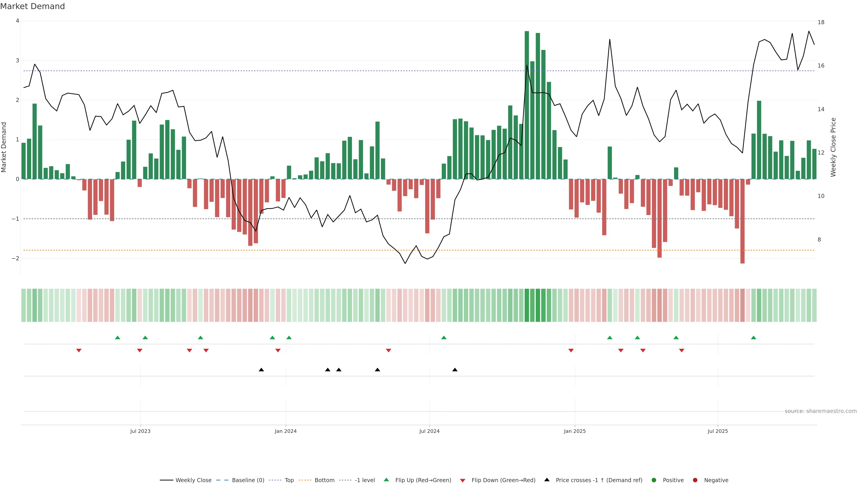Open the source sharemaestro.com text
Screen dimensions: 868x488
[x=821, y=411]
